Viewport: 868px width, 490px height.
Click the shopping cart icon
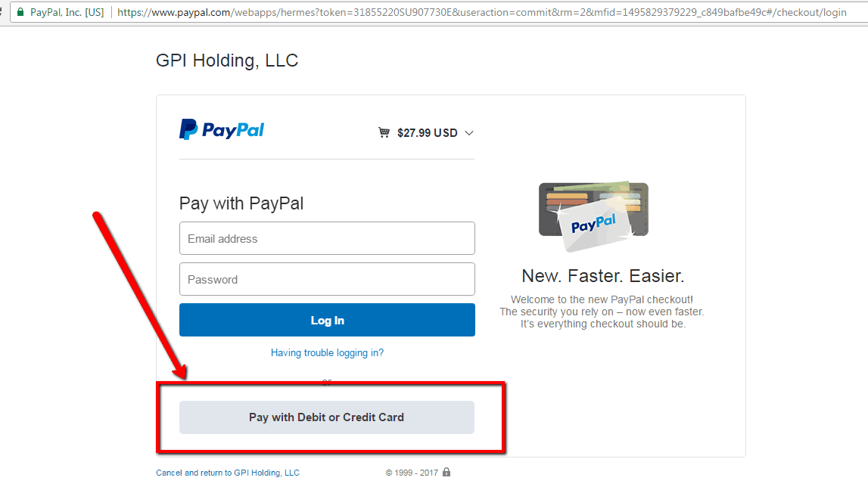pos(384,132)
